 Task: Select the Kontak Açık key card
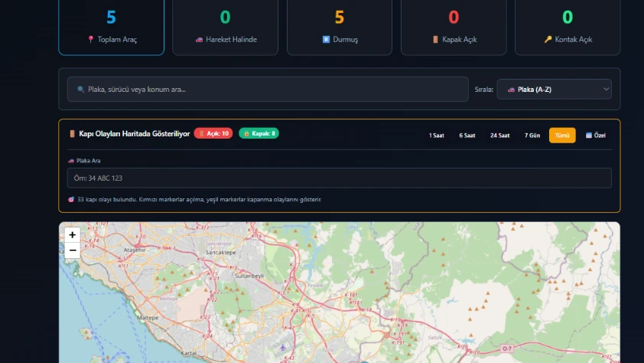(568, 27)
